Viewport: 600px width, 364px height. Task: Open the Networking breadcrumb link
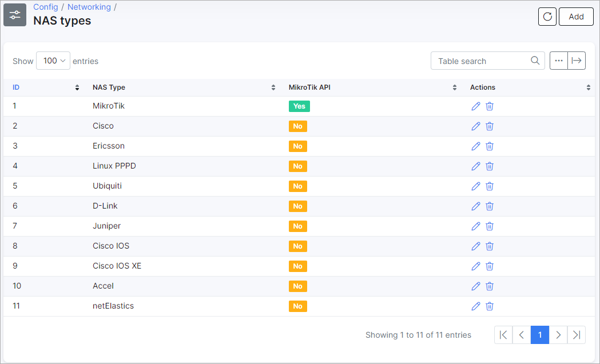point(89,7)
